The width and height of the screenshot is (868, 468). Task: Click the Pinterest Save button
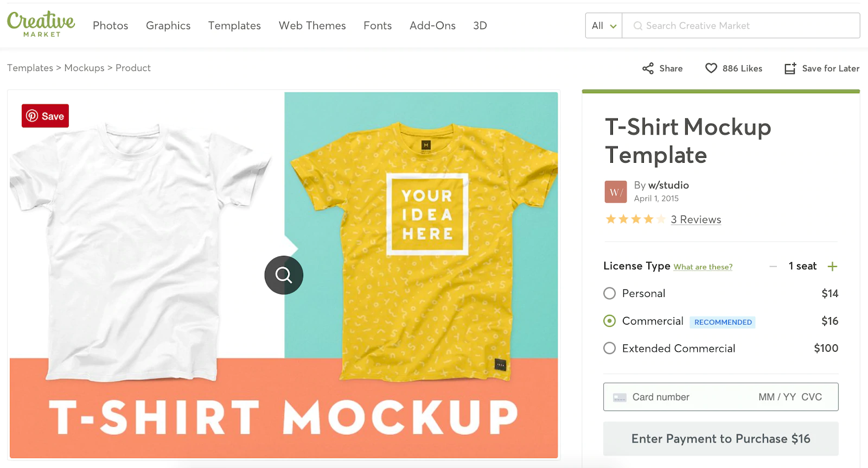[x=46, y=116]
